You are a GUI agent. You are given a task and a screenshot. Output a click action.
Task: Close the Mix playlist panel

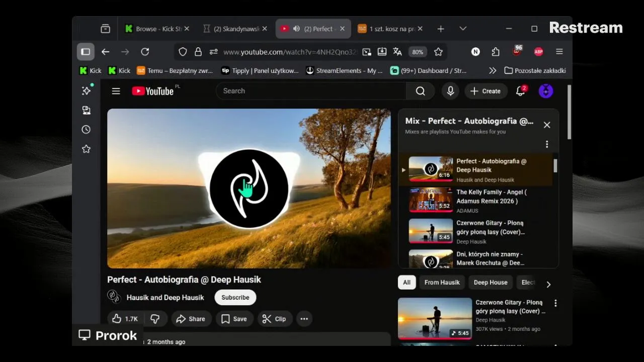547,125
